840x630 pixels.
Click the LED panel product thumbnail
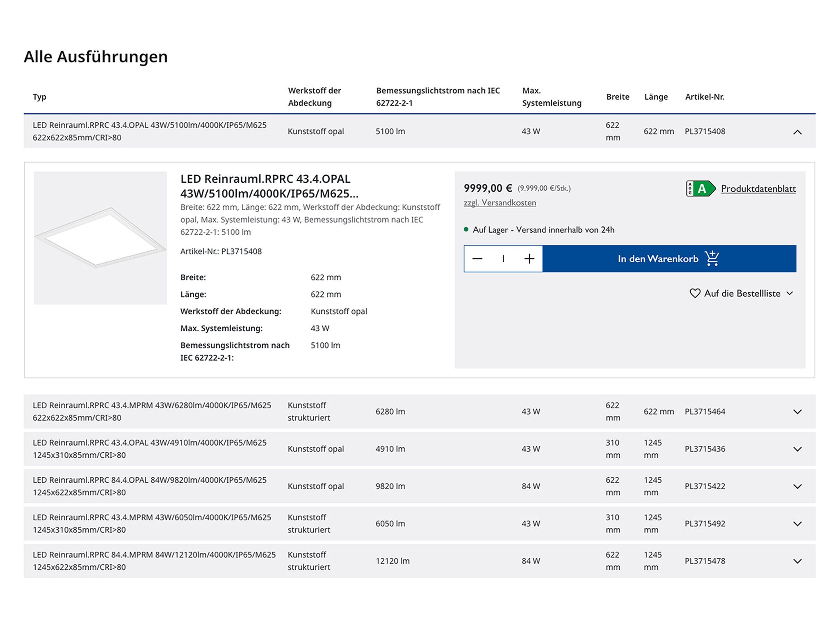click(100, 238)
